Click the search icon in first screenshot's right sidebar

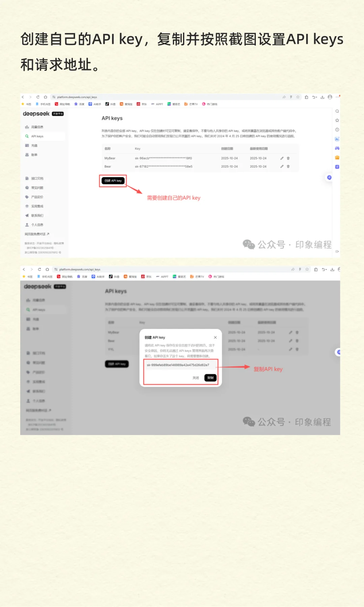coord(337,111)
